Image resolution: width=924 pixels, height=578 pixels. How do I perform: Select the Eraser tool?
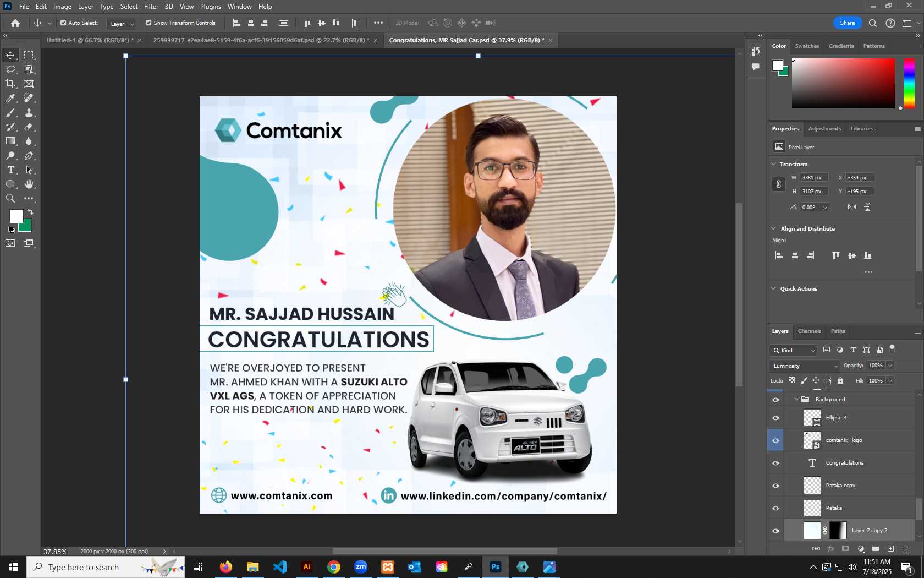(29, 127)
